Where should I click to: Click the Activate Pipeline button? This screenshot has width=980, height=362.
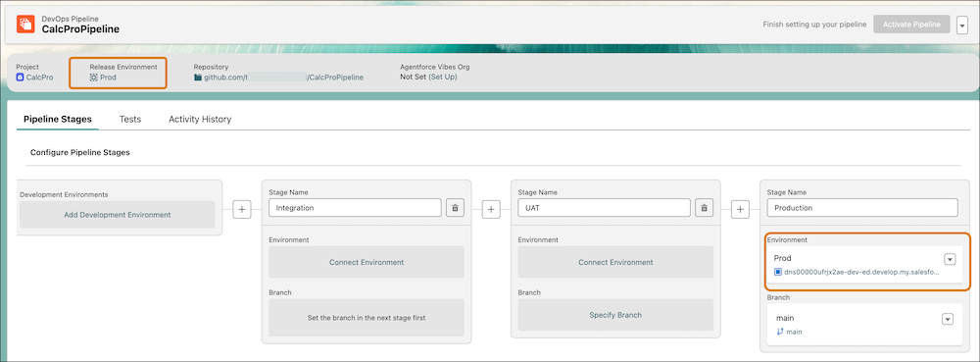pyautogui.click(x=911, y=25)
